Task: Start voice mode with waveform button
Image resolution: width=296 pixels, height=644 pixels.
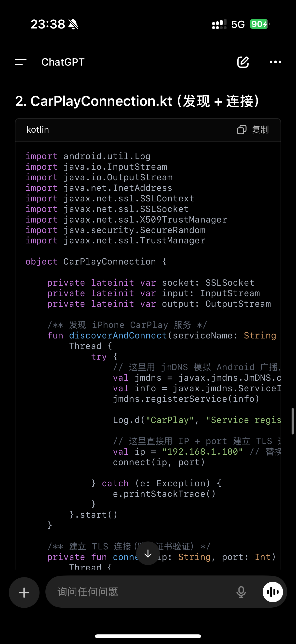Action: tap(272, 592)
